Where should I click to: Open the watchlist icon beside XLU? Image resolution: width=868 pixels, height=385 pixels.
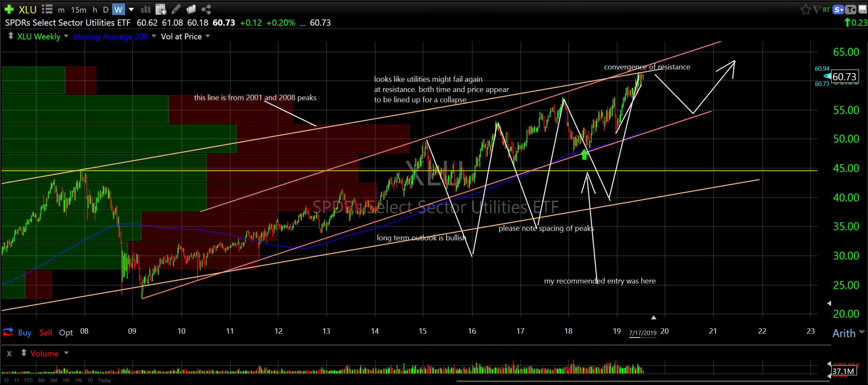(x=47, y=9)
